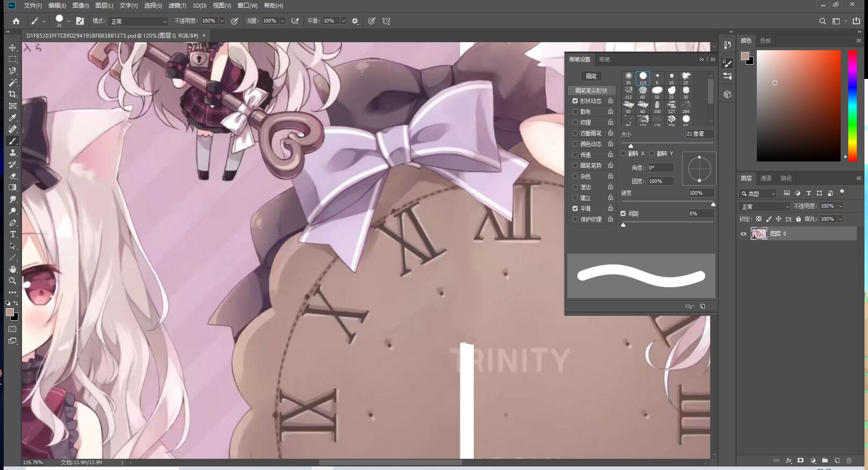Select the Hand tool
The image size is (868, 470).
point(13,269)
